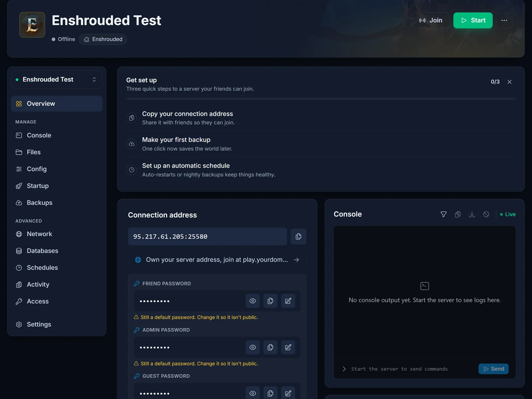Open the Own your server address link

pos(217,260)
